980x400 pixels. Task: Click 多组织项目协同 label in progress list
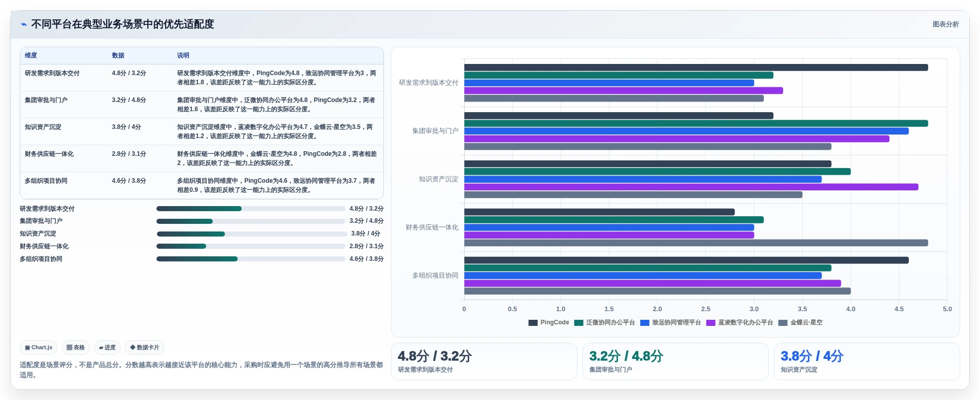tap(41, 259)
